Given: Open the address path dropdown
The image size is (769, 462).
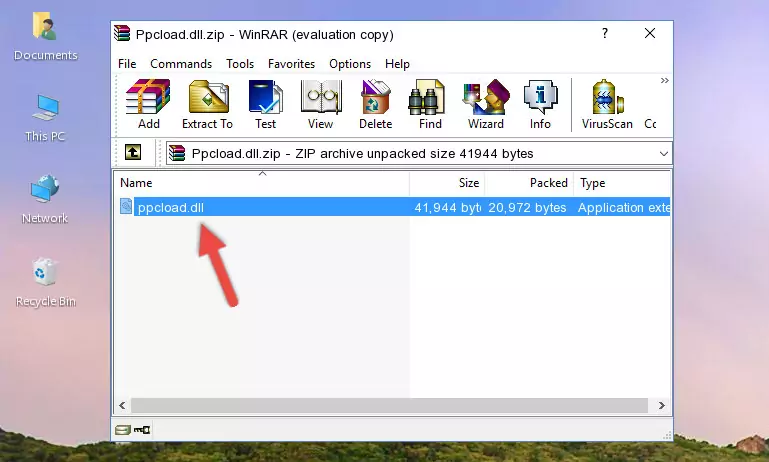Looking at the screenshot, I should [664, 154].
